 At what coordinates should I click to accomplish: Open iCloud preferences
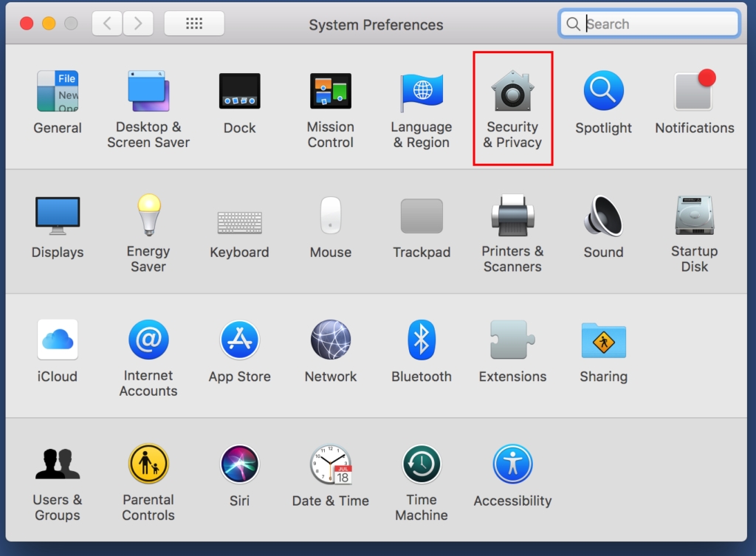[x=58, y=340]
